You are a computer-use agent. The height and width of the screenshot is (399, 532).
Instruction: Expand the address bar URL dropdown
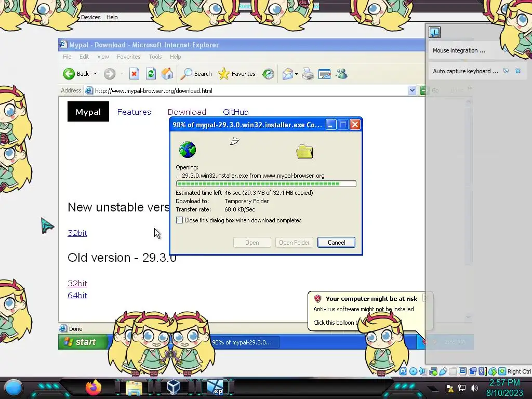[x=412, y=90]
